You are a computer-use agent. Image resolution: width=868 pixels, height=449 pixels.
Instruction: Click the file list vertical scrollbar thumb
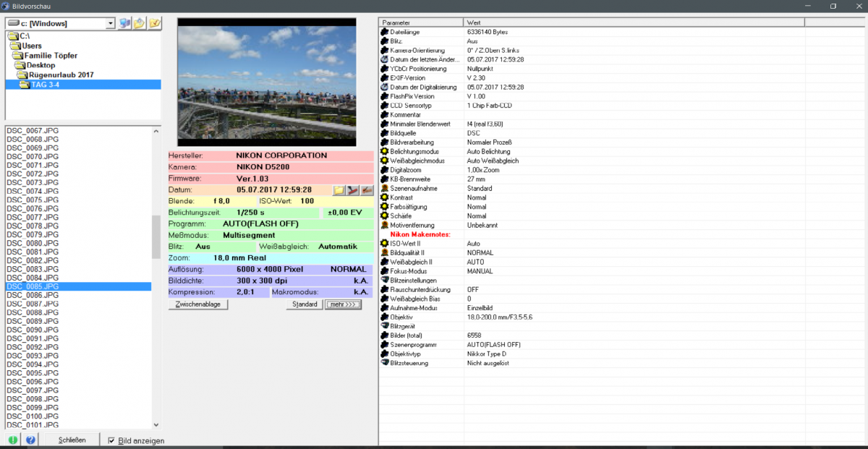pos(156,236)
